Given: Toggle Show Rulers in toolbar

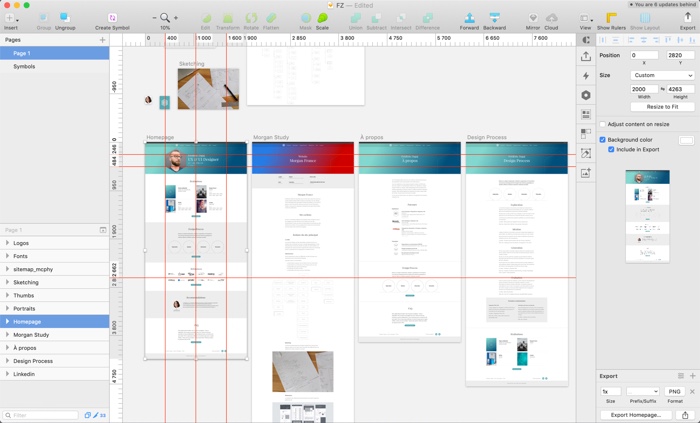Looking at the screenshot, I should [x=610, y=18].
